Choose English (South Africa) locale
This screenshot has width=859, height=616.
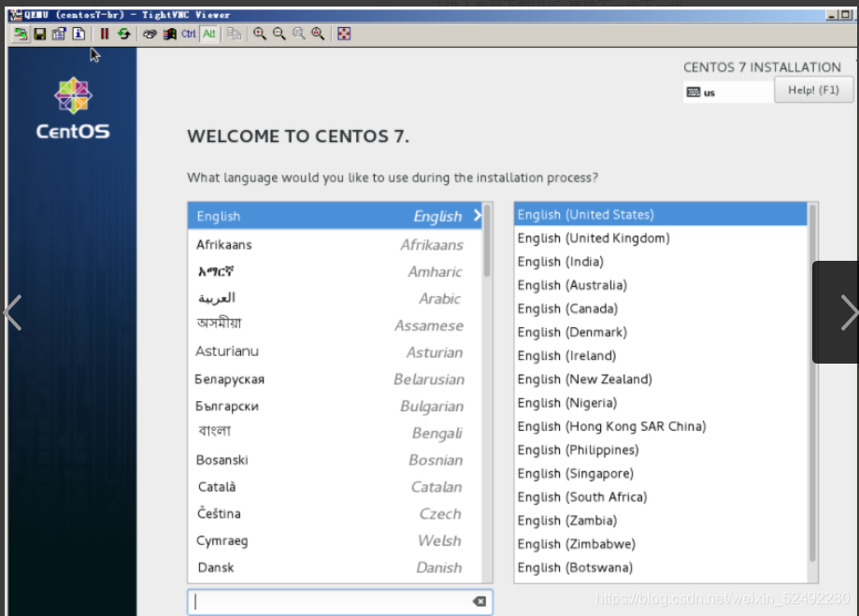[660, 497]
